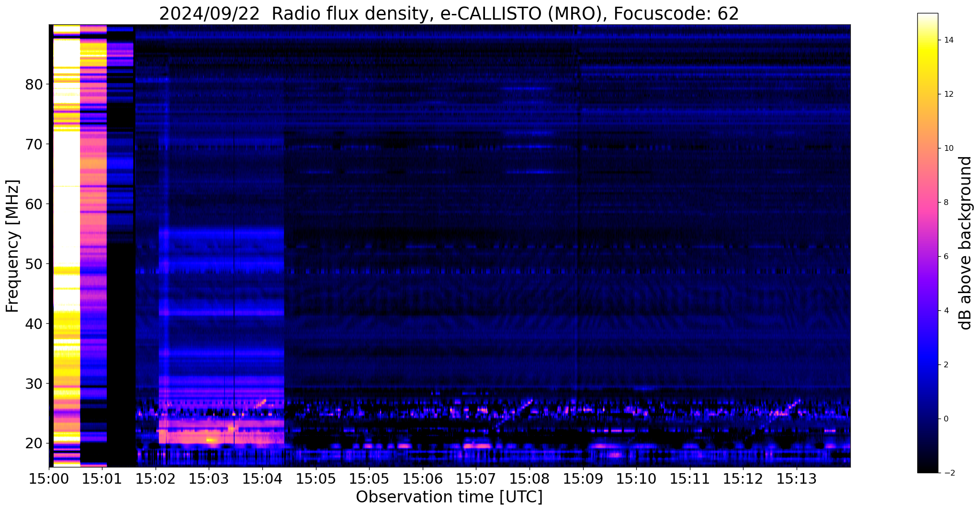Click the 15:13 time tick label
The image size is (980, 511).
tap(797, 478)
